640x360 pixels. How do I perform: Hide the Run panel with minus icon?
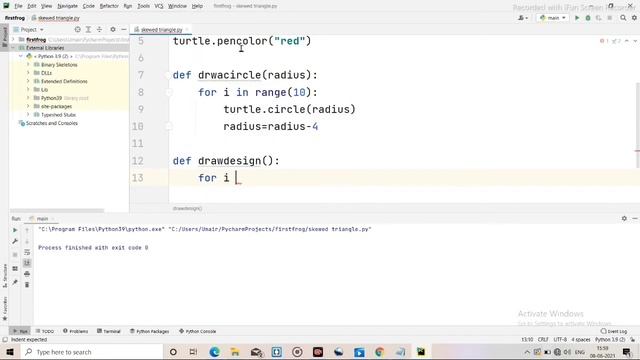635,219
